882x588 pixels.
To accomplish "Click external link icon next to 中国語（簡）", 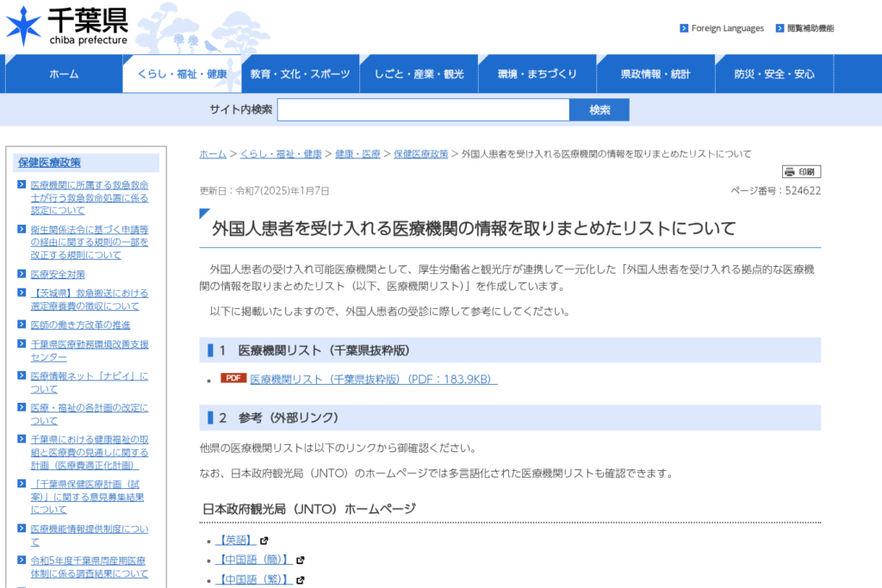I will click(301, 560).
